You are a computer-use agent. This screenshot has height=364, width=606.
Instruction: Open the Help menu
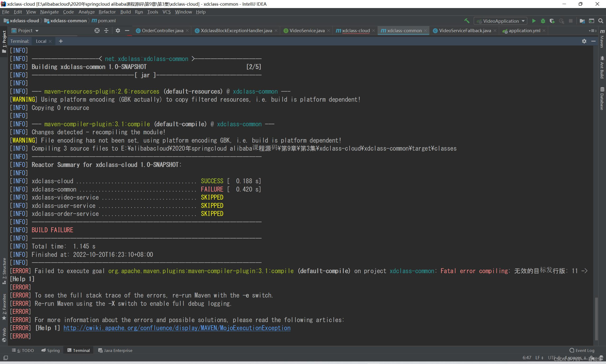[x=201, y=12]
